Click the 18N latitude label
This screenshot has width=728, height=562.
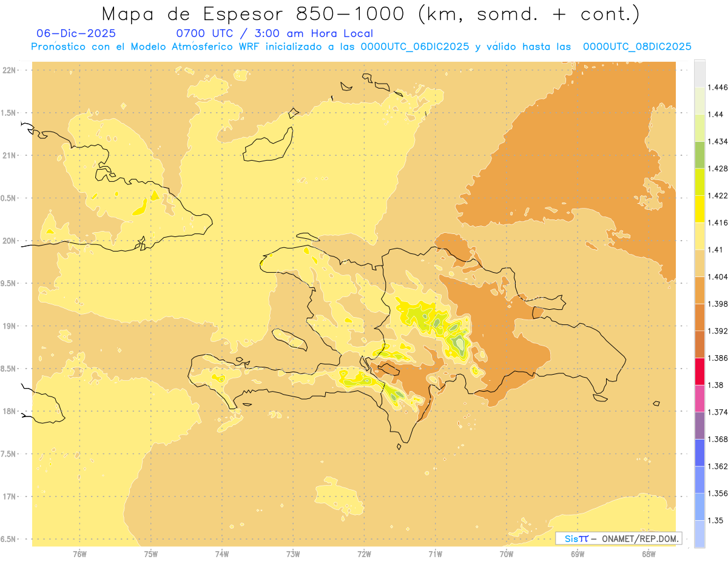(x=9, y=412)
